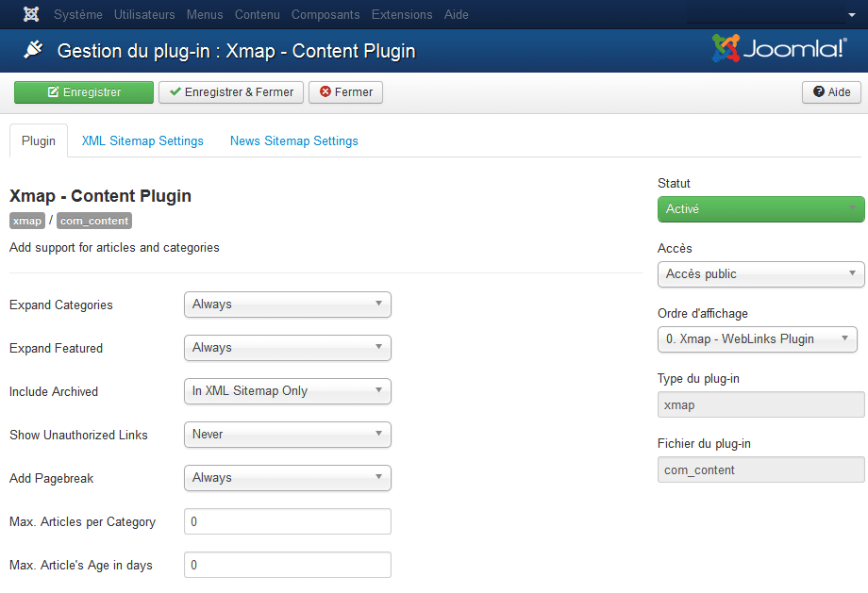This screenshot has height=593, width=868.
Task: Open the Accès public dropdown
Action: (760, 274)
